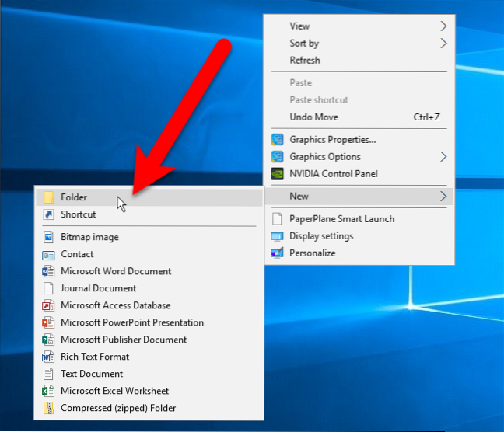The height and width of the screenshot is (432, 504).
Task: Open Display settings from the menu
Action: tap(321, 236)
